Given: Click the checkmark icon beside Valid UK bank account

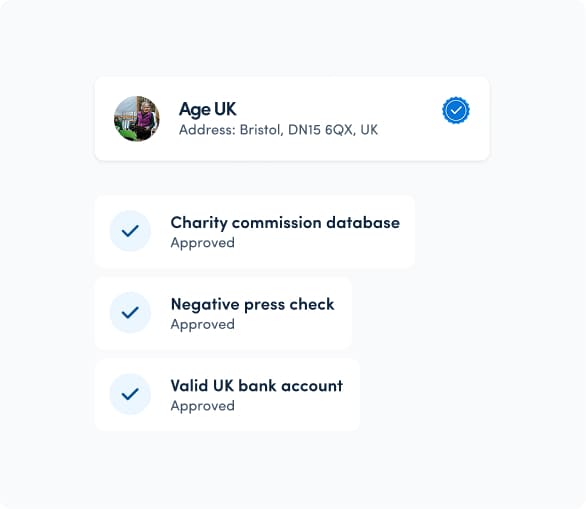Looking at the screenshot, I should click(x=130, y=394).
